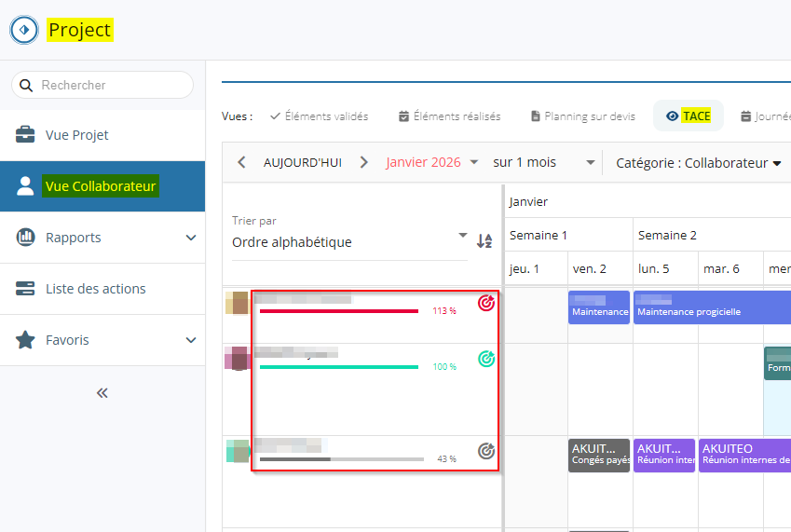Click the AUJOURD'HUI button
Viewport: 791px width, 532px height.
(303, 162)
